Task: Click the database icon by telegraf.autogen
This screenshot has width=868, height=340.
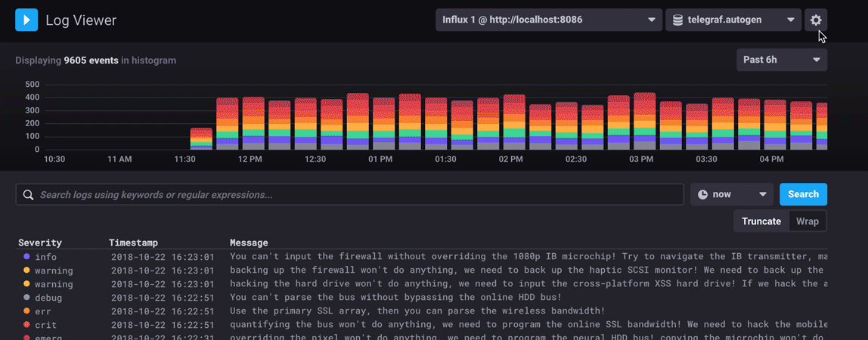Action: (678, 20)
